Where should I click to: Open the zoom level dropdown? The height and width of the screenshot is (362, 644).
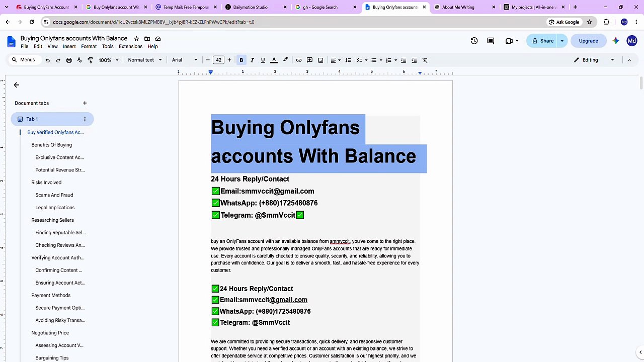pos(109,60)
